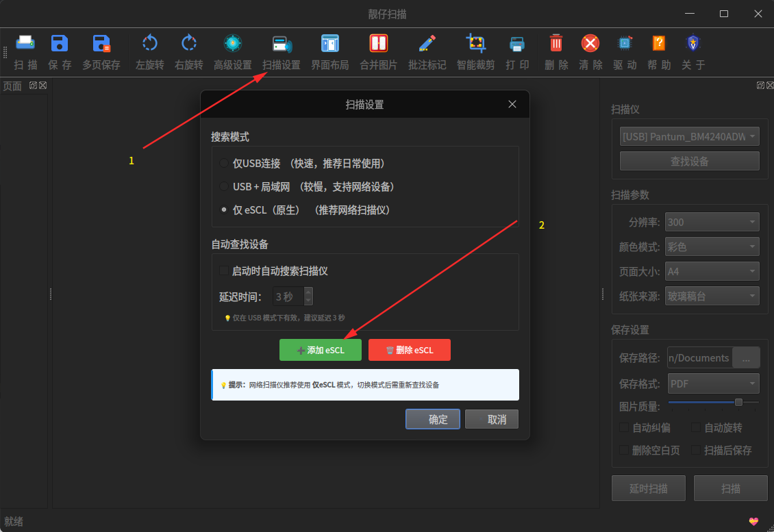
Task: Toggle 自动旋转 checkbox
Action: (x=696, y=427)
